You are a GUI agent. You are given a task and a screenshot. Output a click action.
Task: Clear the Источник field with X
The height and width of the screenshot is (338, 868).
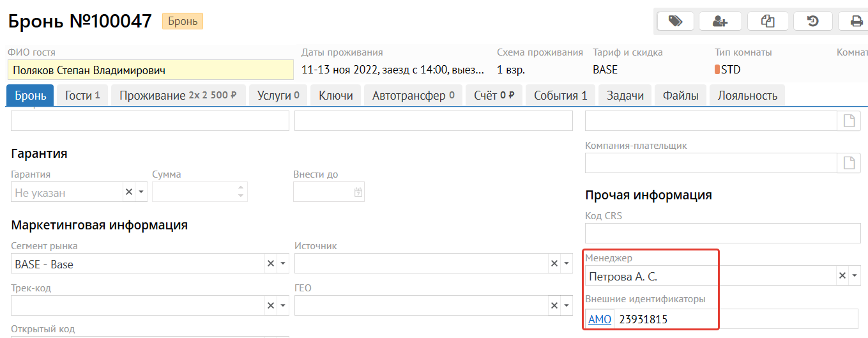(554, 263)
